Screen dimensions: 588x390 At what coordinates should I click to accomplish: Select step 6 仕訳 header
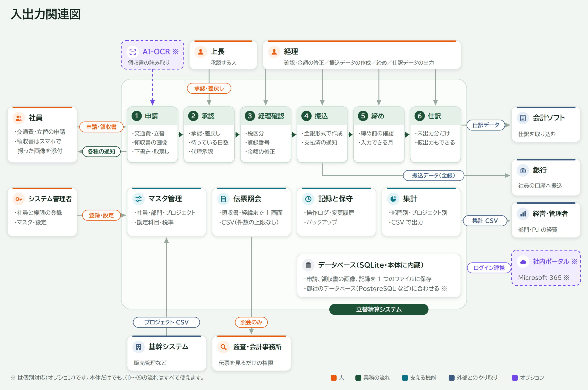click(435, 116)
